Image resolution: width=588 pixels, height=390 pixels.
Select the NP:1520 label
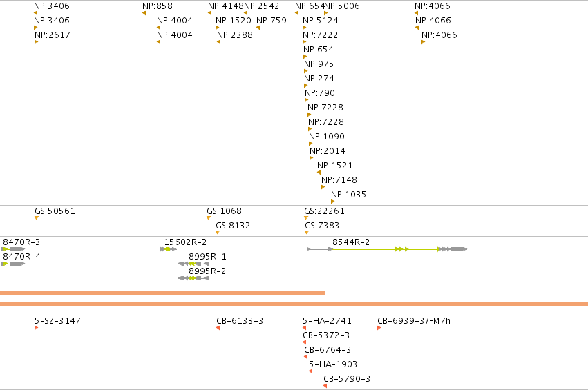tap(234, 20)
